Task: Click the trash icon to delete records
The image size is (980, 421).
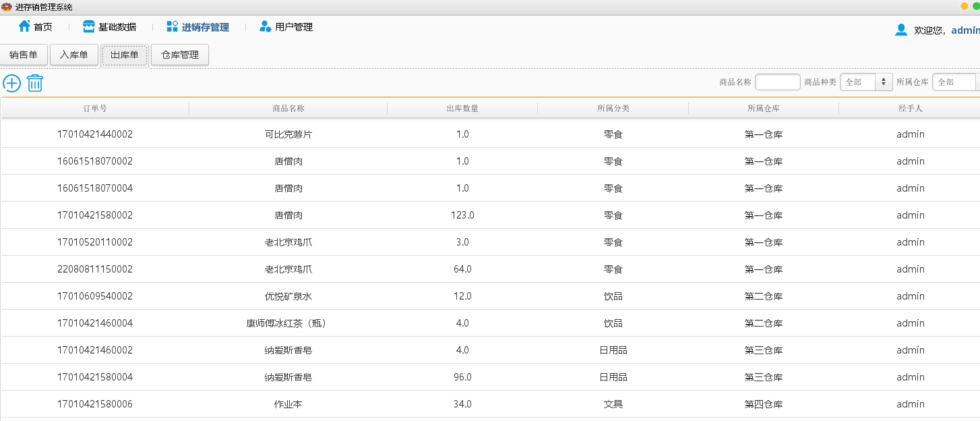Action: [x=35, y=82]
